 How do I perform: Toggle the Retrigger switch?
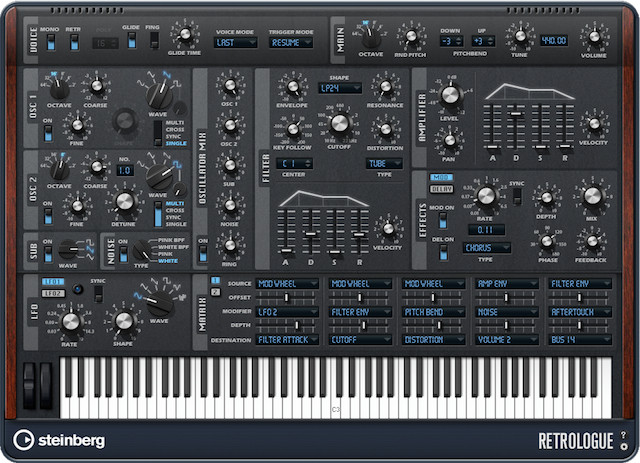(x=74, y=42)
